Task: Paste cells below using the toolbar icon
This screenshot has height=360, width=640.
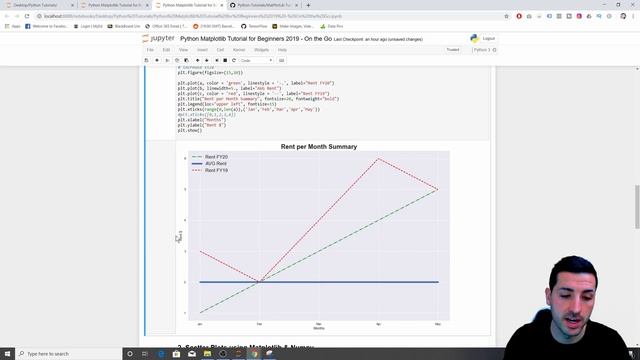Action: pos(187,60)
